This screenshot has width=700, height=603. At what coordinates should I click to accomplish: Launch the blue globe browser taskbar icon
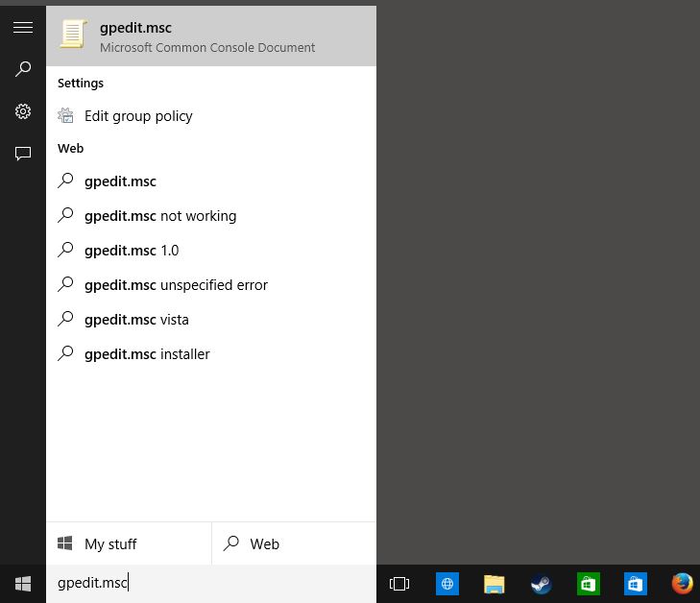(x=447, y=584)
